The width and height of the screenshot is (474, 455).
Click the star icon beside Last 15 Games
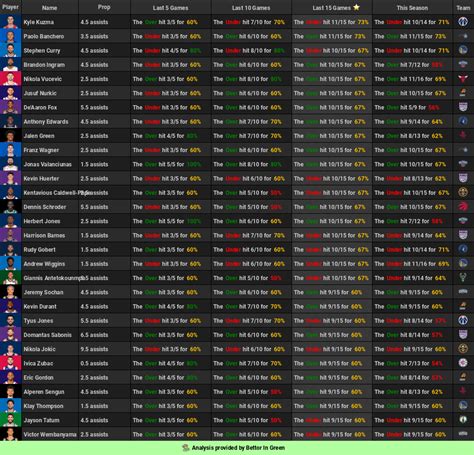(x=356, y=7)
